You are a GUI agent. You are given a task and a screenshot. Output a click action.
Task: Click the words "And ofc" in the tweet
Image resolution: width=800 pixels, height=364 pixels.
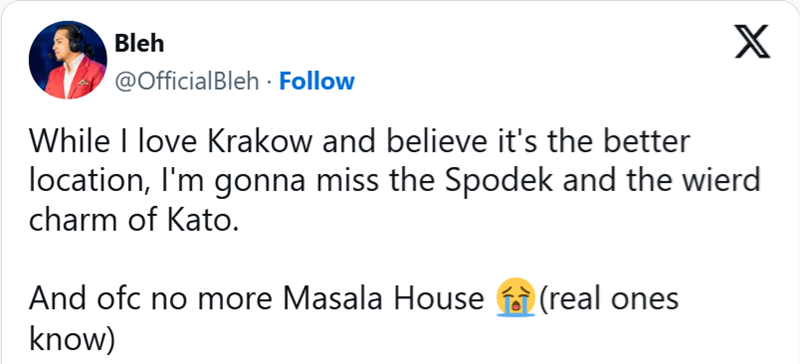[x=86, y=300]
